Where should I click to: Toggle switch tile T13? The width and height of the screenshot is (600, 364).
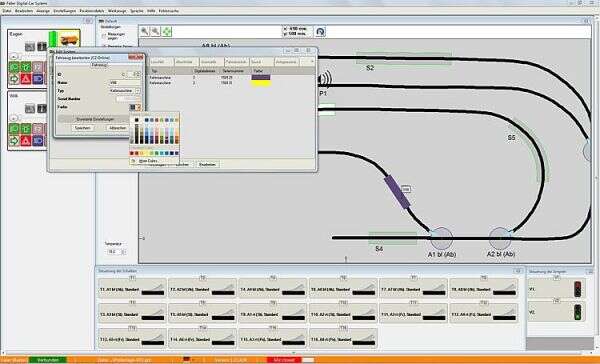[x=132, y=339]
